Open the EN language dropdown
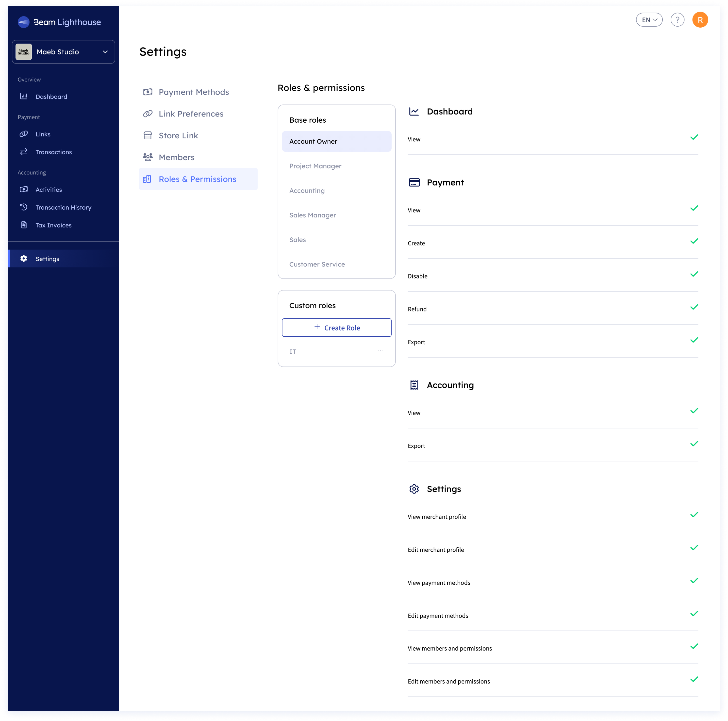Screen dimensions: 728x721 point(649,20)
